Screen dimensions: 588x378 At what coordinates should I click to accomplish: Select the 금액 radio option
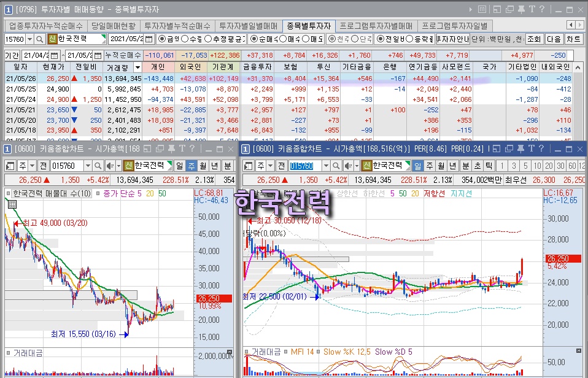pyautogui.click(x=161, y=39)
